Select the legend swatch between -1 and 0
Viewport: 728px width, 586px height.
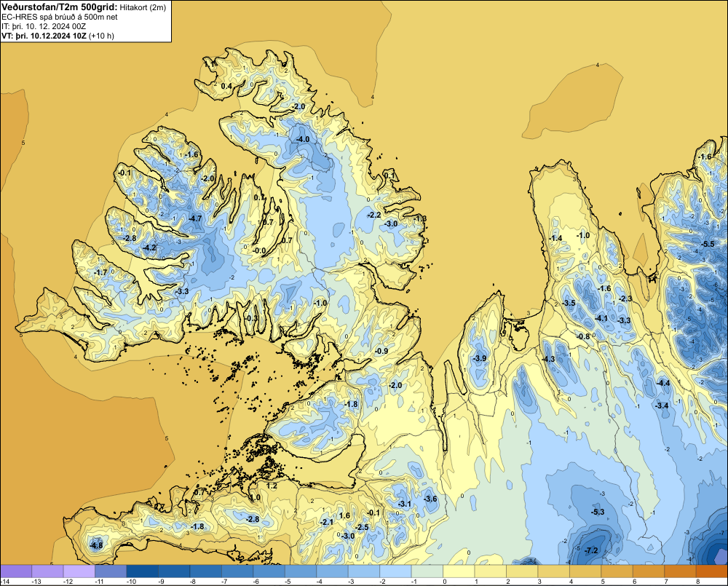coord(427,571)
